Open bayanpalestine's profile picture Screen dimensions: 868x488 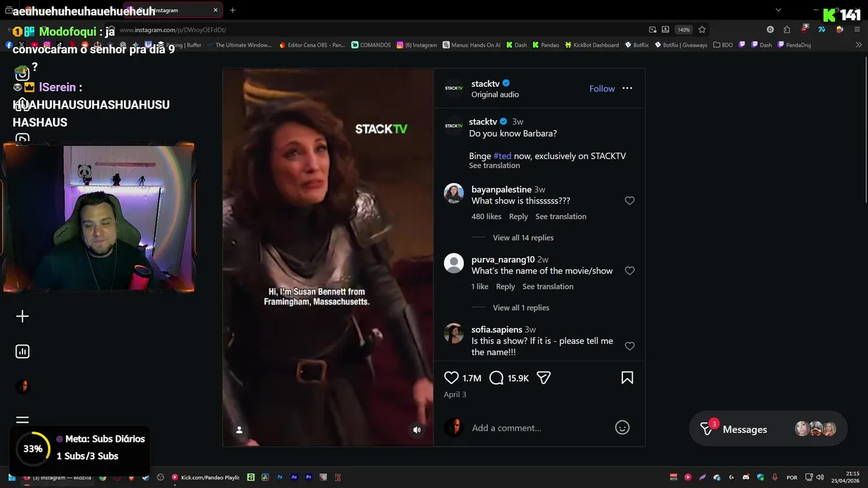tap(454, 193)
